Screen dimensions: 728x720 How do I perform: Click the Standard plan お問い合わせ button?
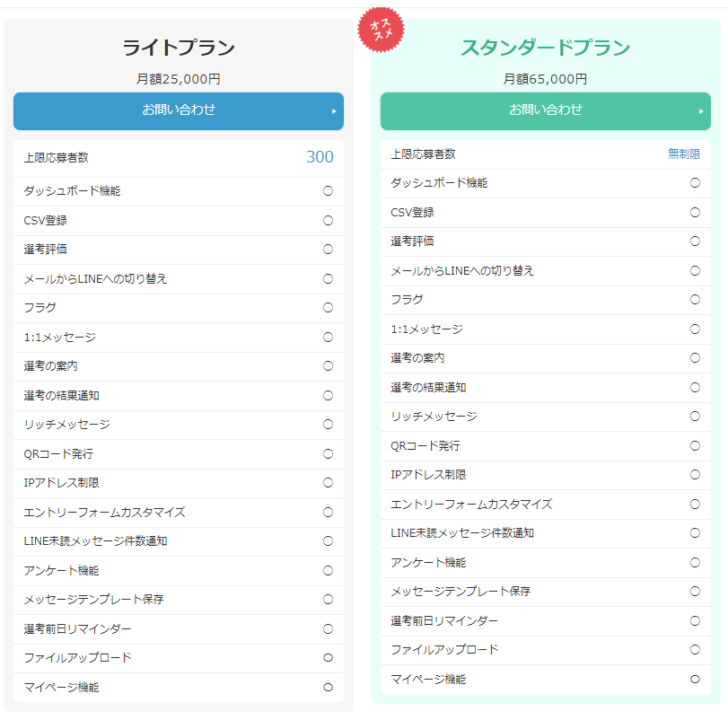pyautogui.click(x=546, y=110)
